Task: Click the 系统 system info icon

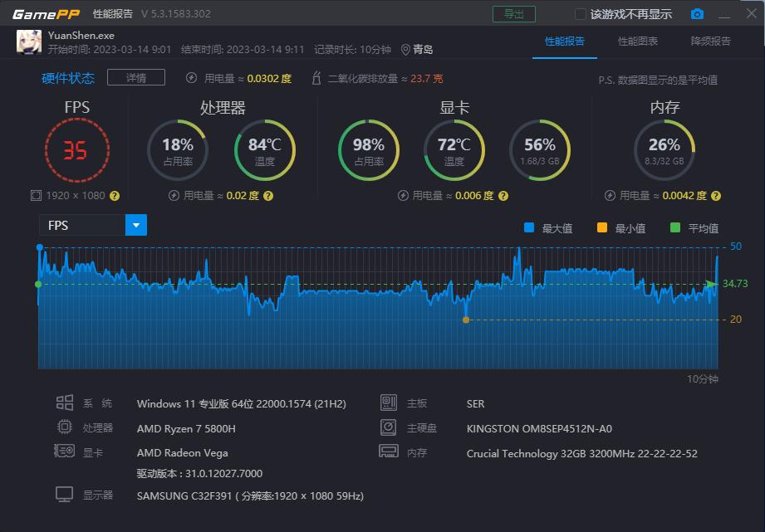Action: click(x=64, y=403)
